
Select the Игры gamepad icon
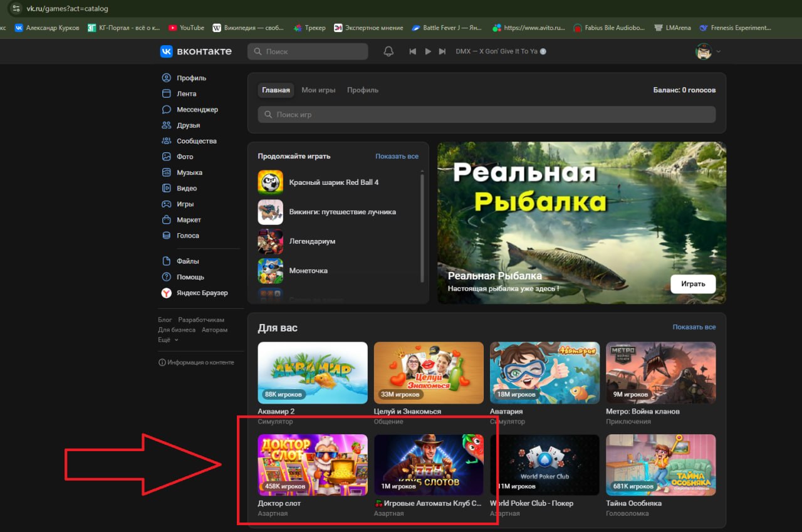point(166,204)
